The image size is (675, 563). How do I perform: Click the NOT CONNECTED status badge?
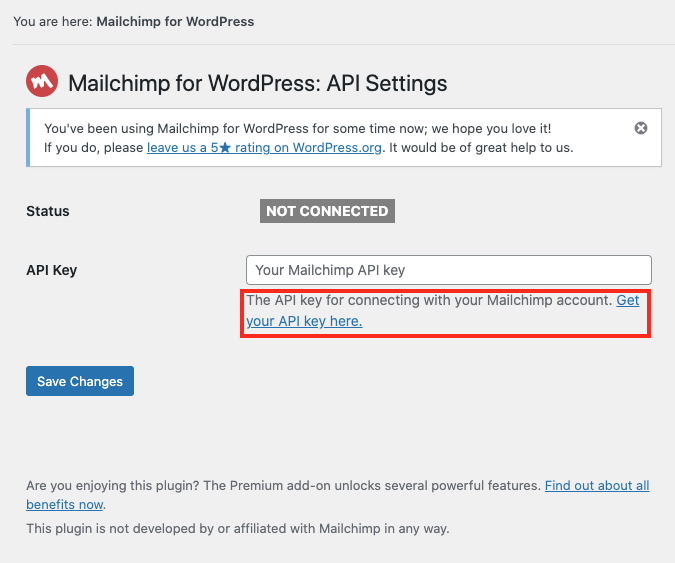pyautogui.click(x=327, y=211)
